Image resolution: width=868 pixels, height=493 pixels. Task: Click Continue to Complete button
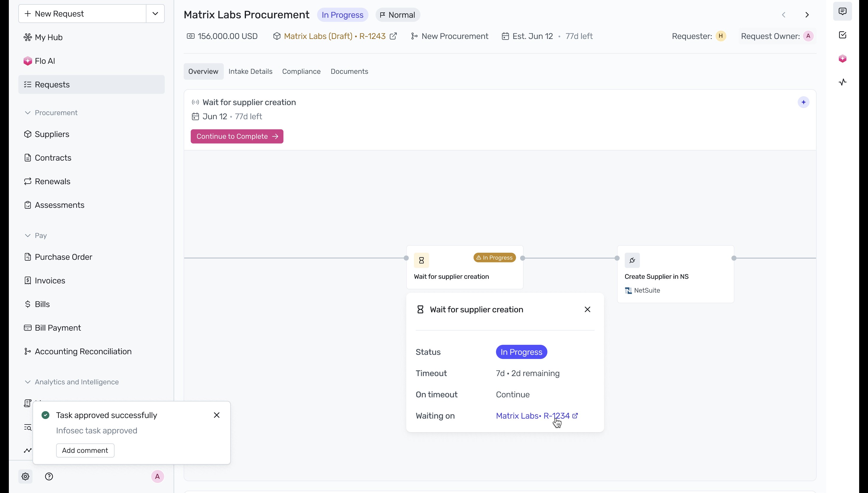point(237,136)
